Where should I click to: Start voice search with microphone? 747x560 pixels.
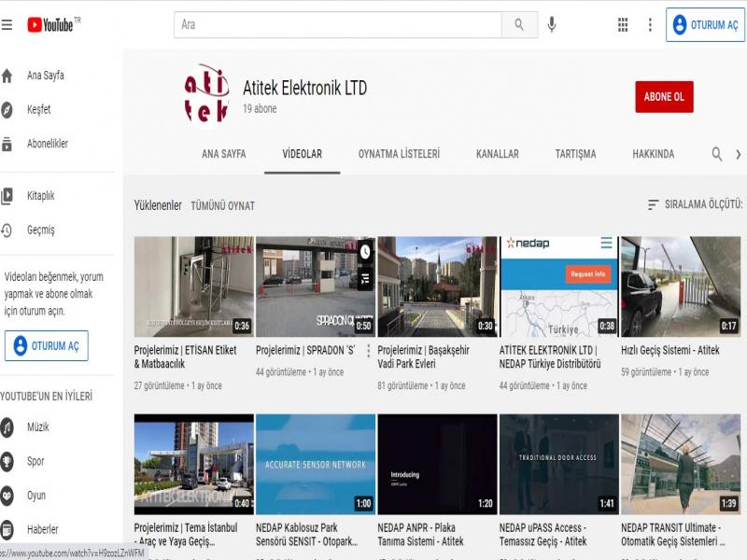tap(552, 24)
